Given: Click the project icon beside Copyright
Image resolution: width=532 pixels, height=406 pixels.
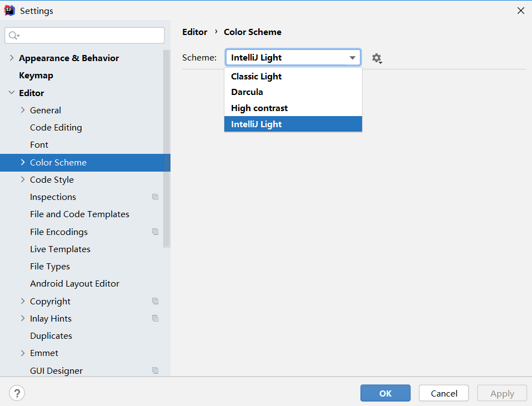Looking at the screenshot, I should click(155, 301).
